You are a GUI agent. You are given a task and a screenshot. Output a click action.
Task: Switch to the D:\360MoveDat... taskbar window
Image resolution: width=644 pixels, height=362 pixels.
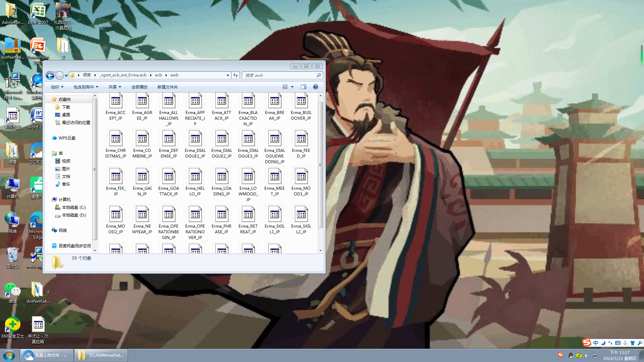point(101,355)
